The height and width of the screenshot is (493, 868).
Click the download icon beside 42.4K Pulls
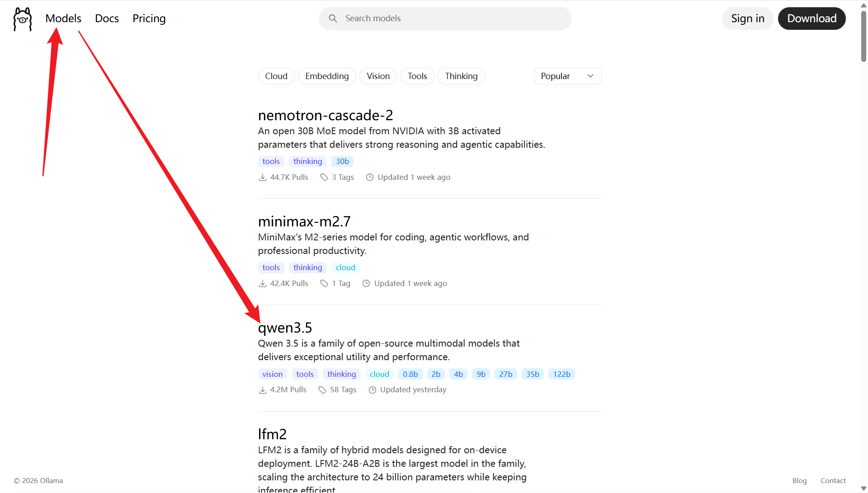pos(263,283)
